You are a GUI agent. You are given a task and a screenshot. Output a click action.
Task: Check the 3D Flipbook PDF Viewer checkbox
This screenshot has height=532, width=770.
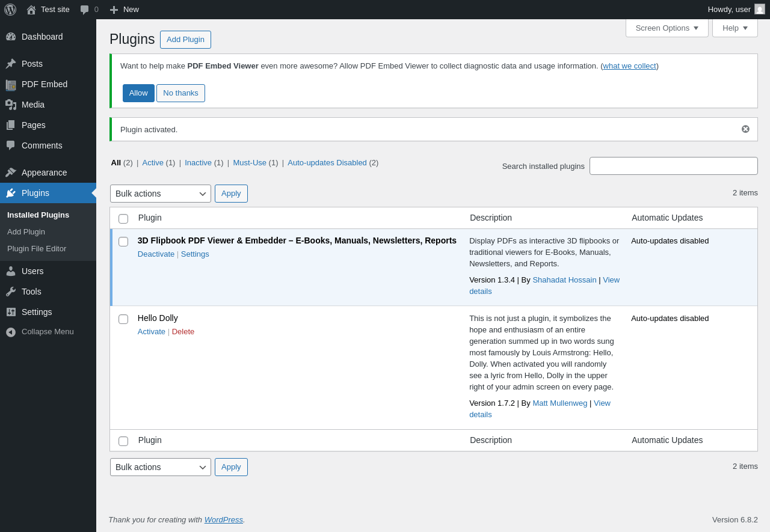(123, 242)
